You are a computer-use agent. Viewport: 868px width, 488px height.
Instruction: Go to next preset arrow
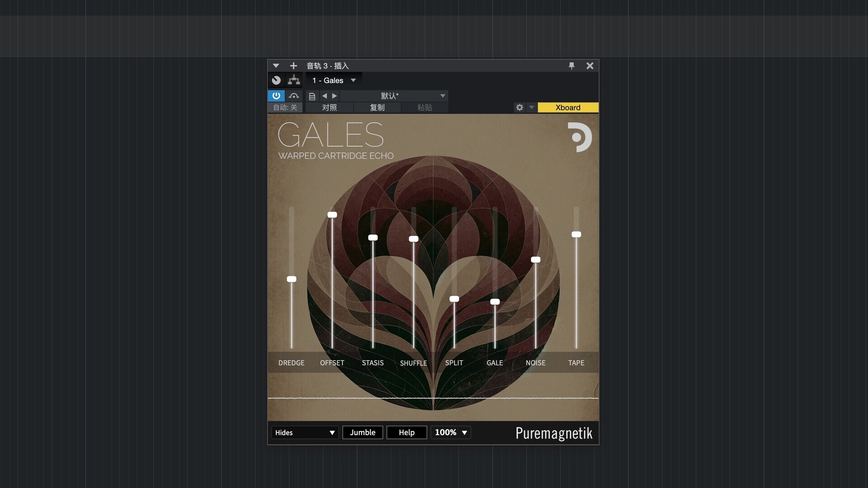coord(335,96)
